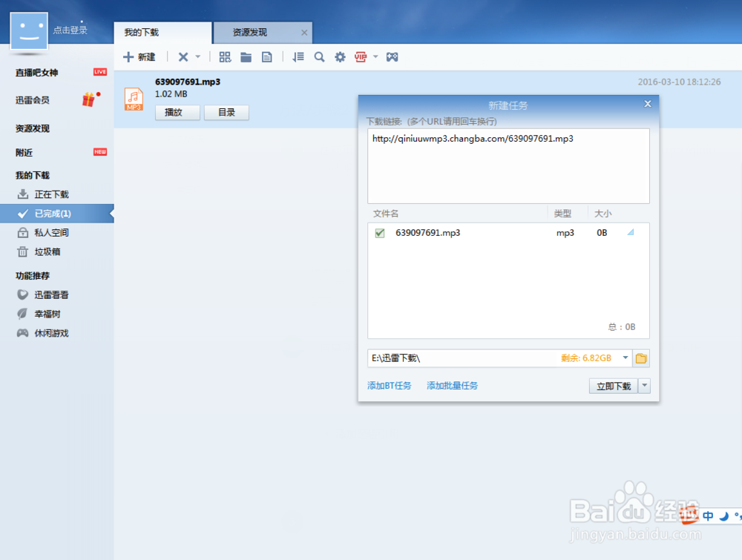Open 私人空间 in the sidebar

click(x=52, y=233)
